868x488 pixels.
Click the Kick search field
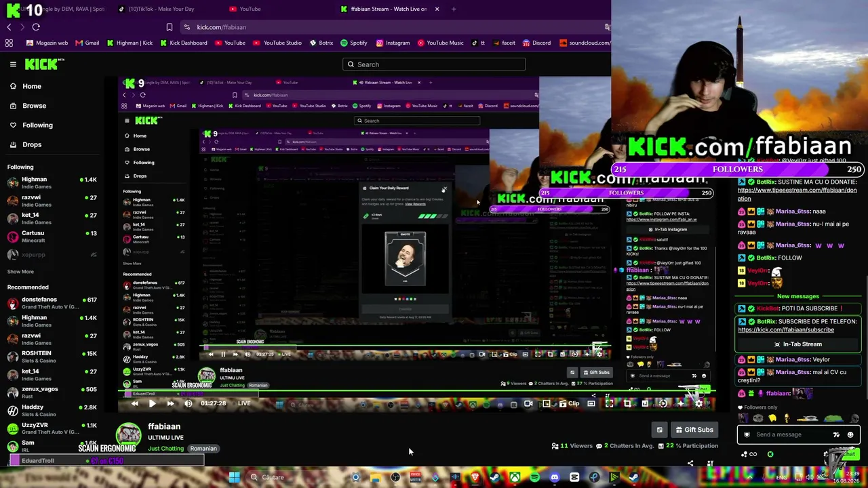click(434, 64)
